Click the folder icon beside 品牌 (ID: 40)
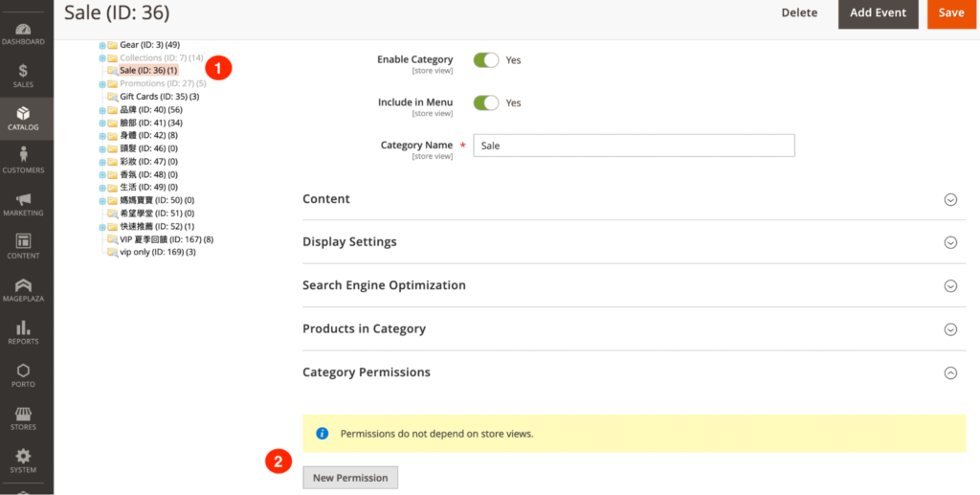Screen dimensions: 980x495 [x=113, y=110]
